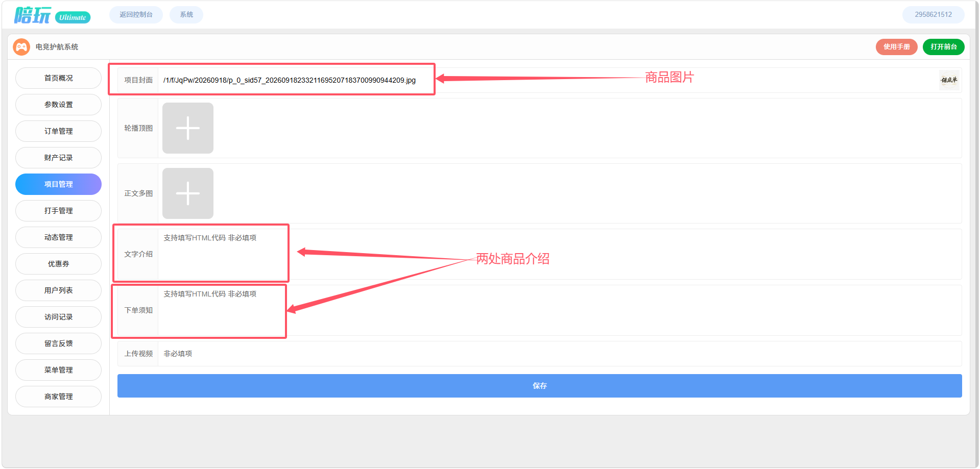Open 首页概况 in sidebar
The height and width of the screenshot is (469, 980).
pos(58,78)
